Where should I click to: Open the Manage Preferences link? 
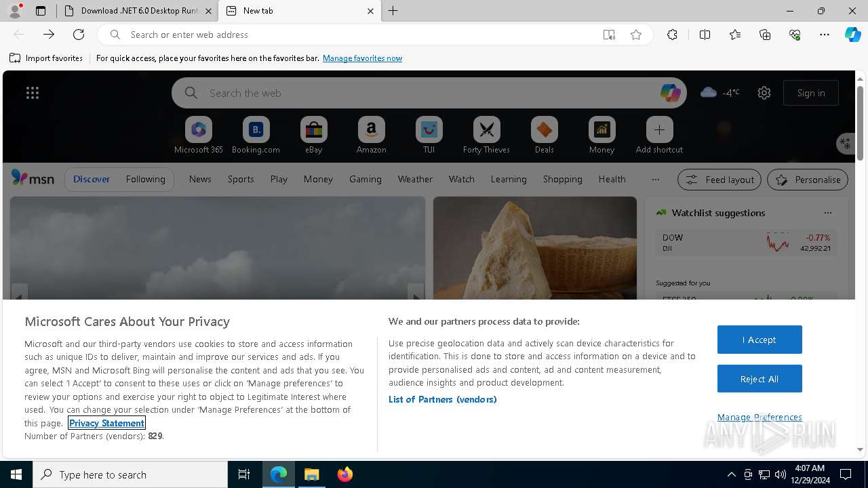tap(759, 417)
